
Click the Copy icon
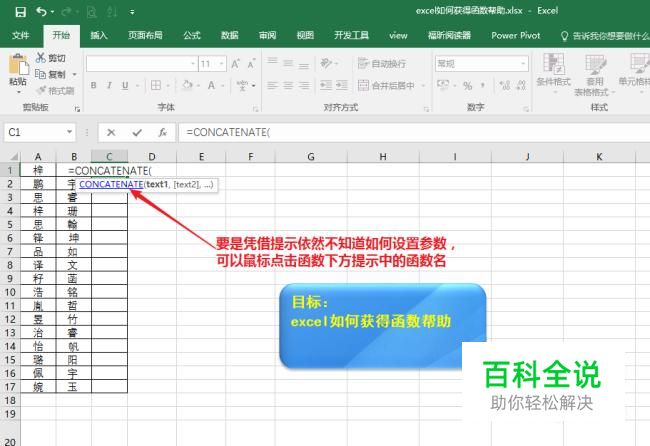tap(41, 74)
